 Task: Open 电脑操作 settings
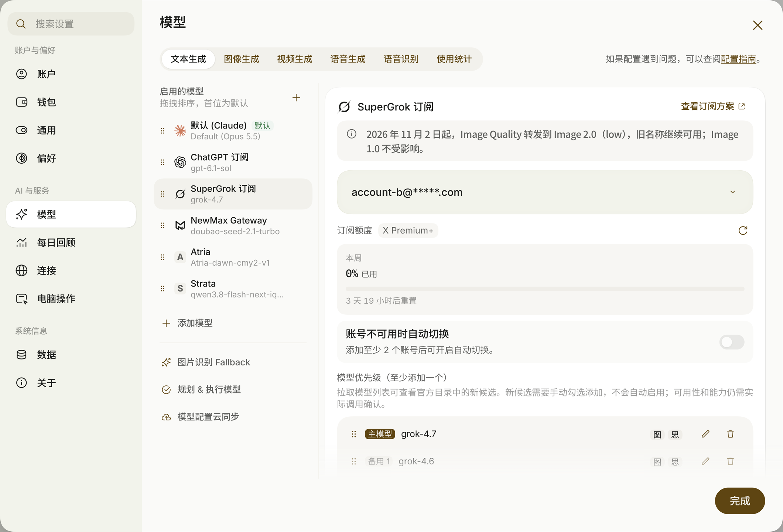[x=71, y=299]
